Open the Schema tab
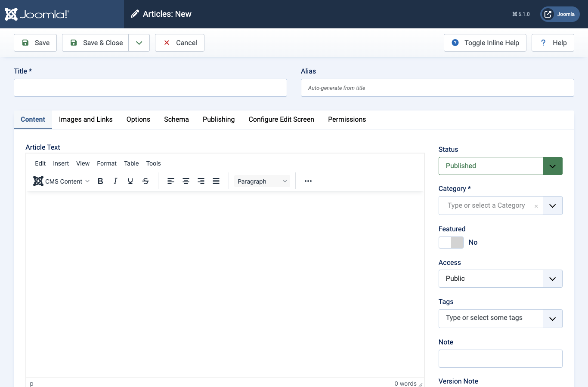The image size is (588, 387). point(176,120)
